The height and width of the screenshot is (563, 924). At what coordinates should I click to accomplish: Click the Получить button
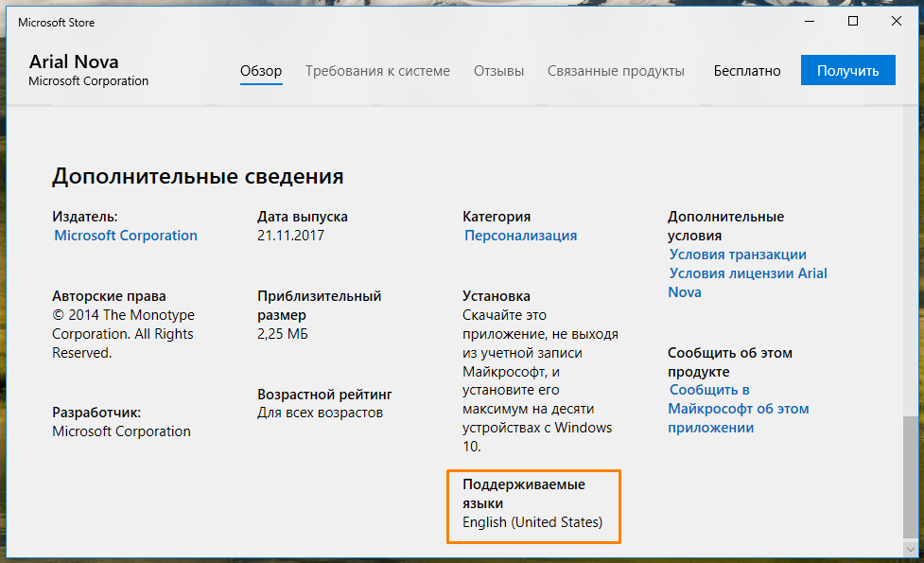coord(847,70)
